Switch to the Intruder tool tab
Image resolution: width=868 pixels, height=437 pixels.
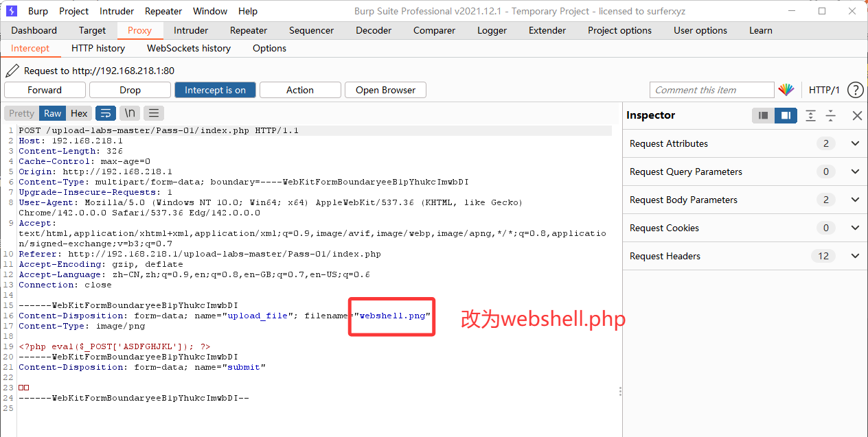(x=191, y=30)
